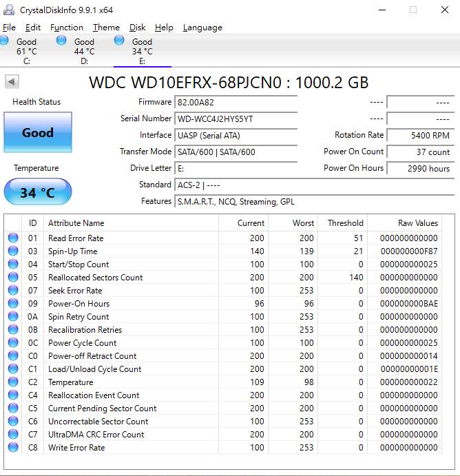Select the E: drive status orb

pos(119,41)
